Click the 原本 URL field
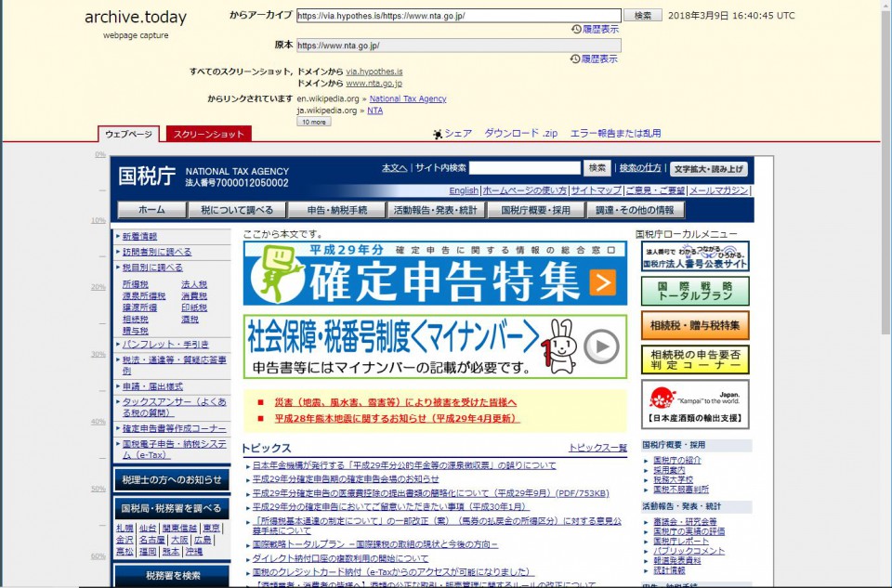Screen dimensions: 892x588 [x=458, y=46]
